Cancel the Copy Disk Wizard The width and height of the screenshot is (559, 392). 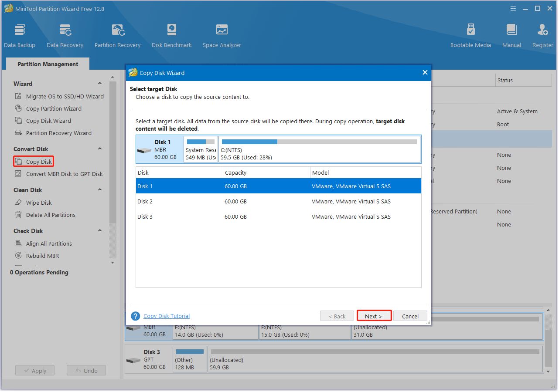(410, 316)
